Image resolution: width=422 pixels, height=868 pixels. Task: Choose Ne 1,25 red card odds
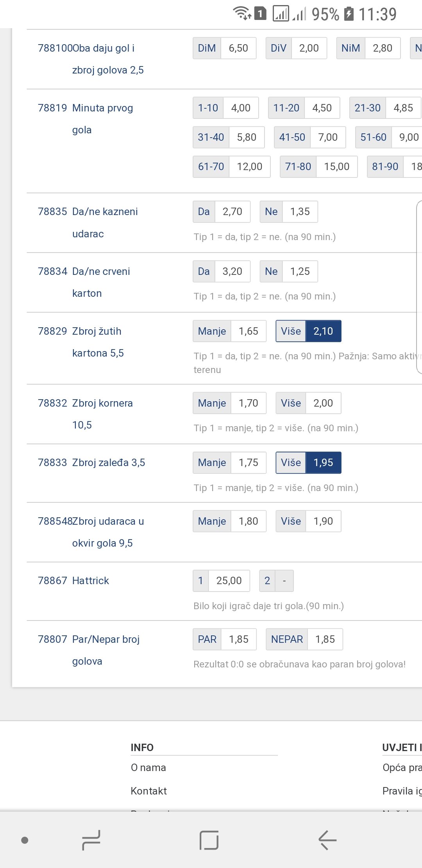(289, 271)
